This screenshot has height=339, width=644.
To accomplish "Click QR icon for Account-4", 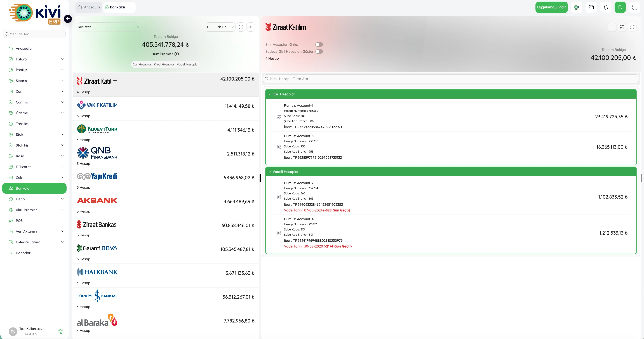I will pos(279,233).
